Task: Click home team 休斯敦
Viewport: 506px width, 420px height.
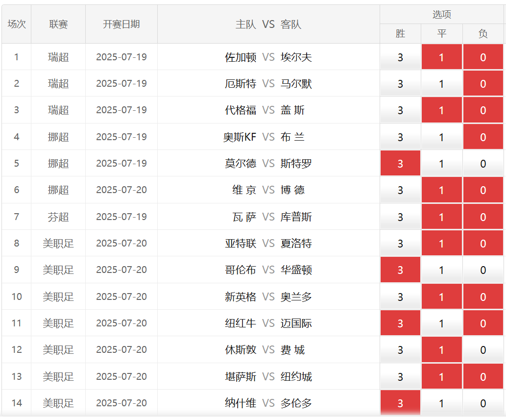Action: point(241,349)
